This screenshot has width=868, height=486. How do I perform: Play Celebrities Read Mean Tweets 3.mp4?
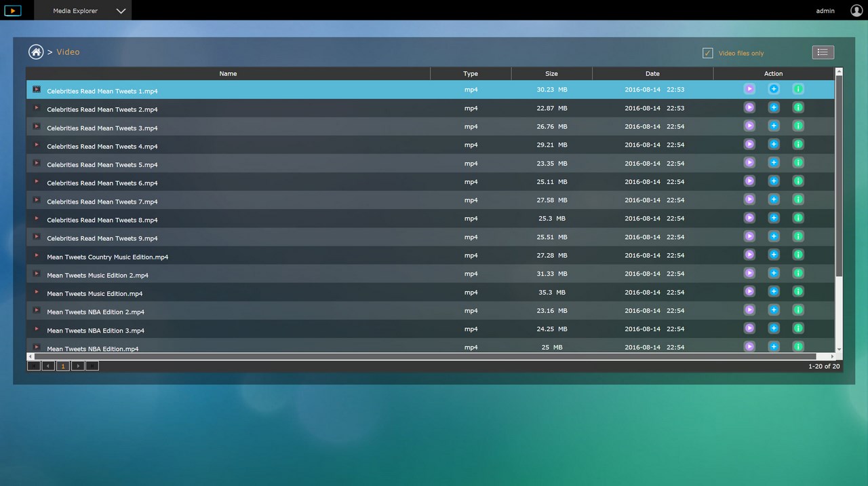point(749,126)
